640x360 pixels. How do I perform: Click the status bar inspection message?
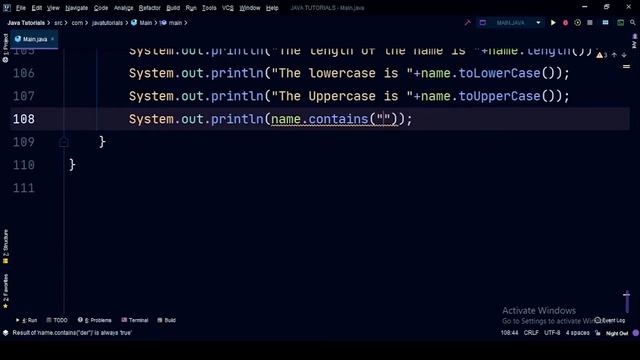pyautogui.click(x=72, y=333)
